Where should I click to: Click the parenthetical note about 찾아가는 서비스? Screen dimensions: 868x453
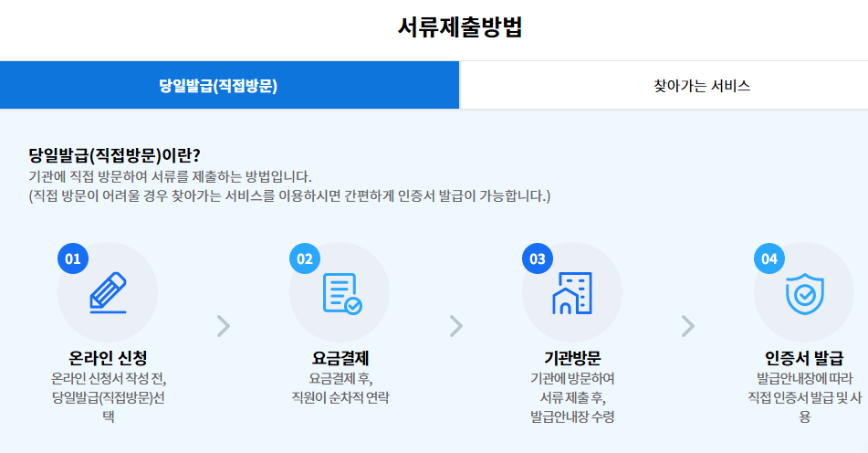click(x=289, y=195)
